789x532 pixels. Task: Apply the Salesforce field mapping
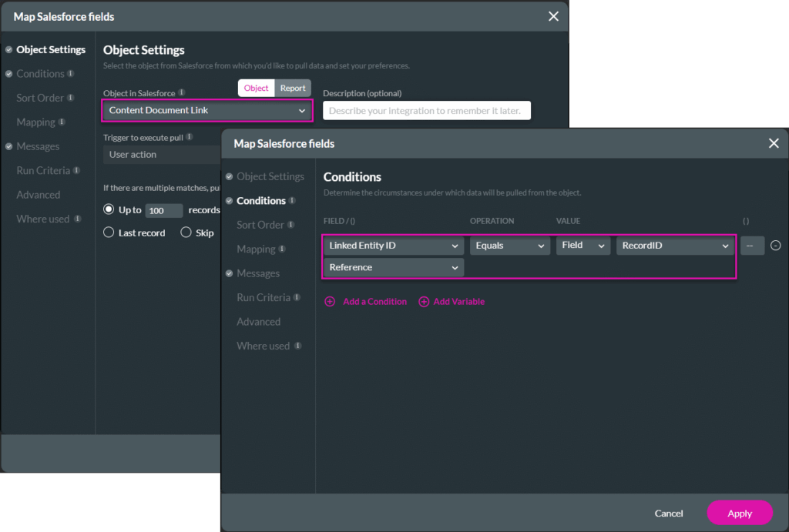(739, 513)
